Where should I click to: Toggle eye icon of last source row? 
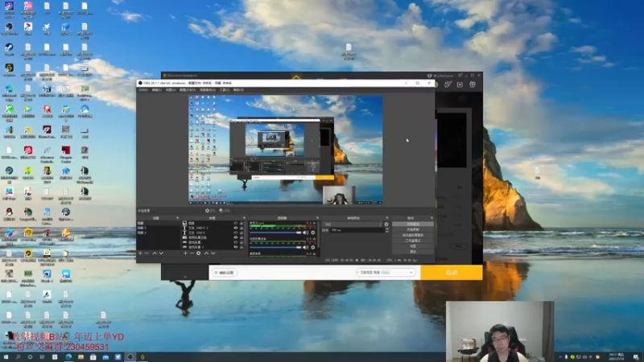(236, 247)
